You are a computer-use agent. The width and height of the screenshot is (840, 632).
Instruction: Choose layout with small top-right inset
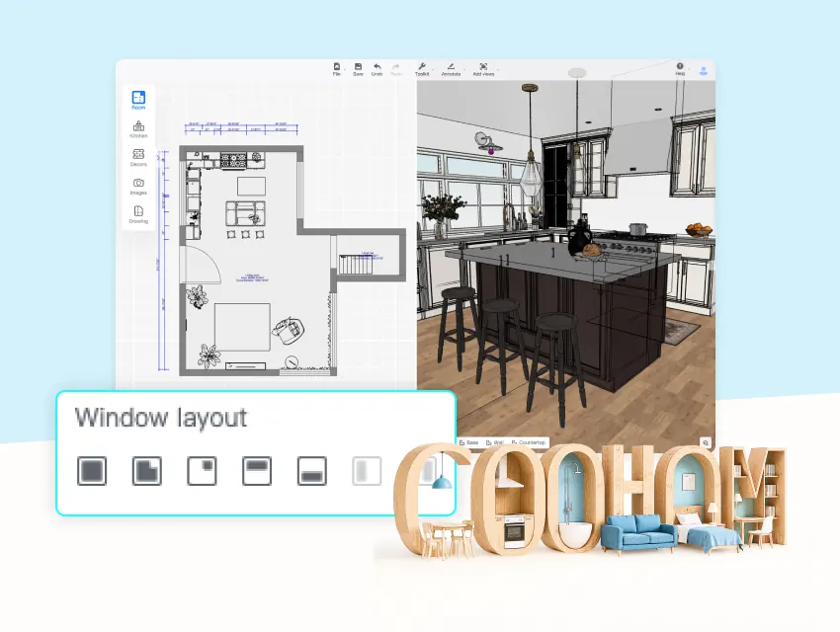click(x=202, y=471)
